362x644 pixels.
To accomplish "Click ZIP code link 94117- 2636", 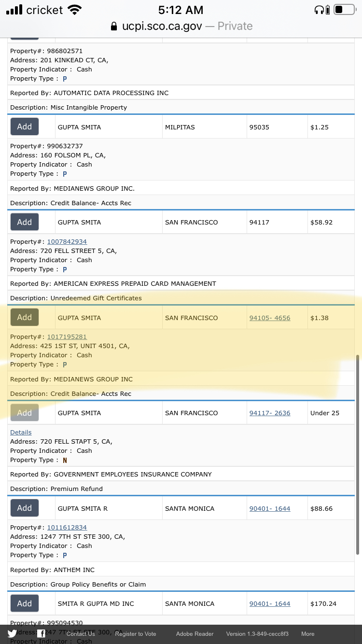I will point(270,413).
